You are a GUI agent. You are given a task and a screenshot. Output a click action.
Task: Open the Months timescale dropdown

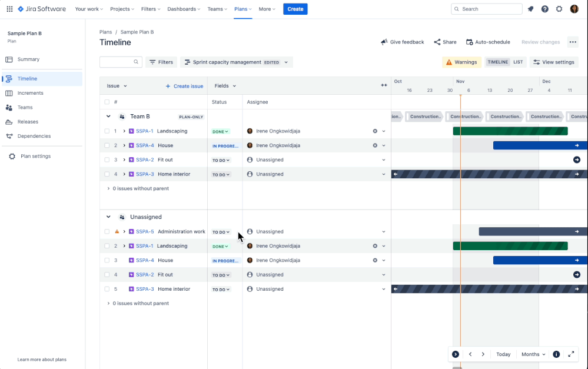(x=533, y=354)
